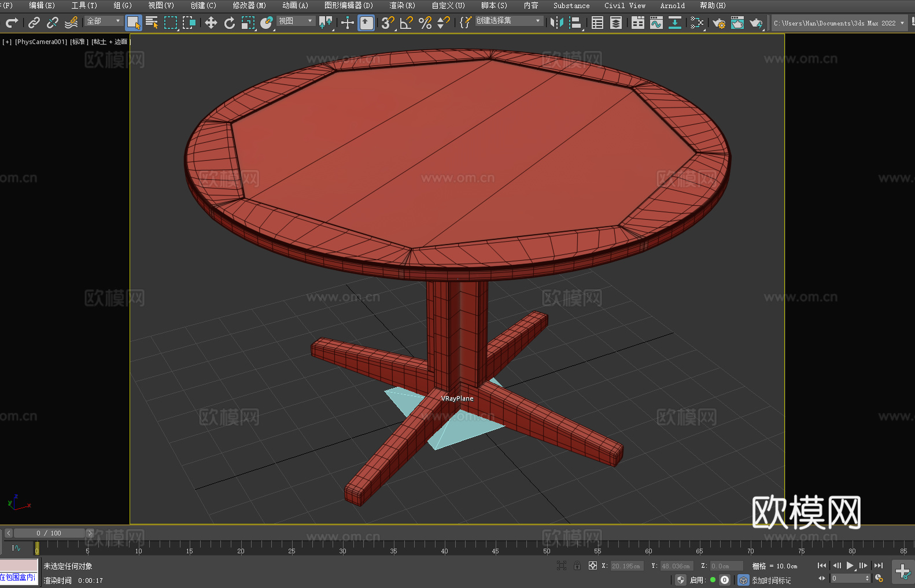Open the Arnold menu
The image size is (915, 588).
coord(673,5)
